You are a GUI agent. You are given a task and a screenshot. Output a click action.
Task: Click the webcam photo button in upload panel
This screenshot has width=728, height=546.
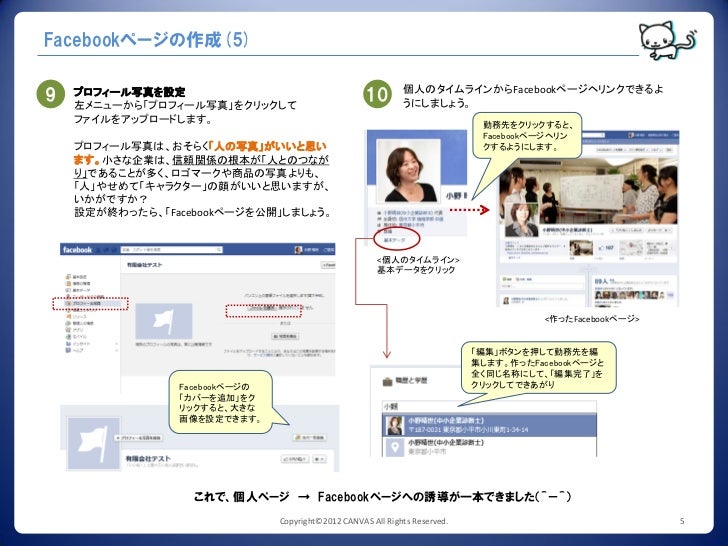(285, 336)
